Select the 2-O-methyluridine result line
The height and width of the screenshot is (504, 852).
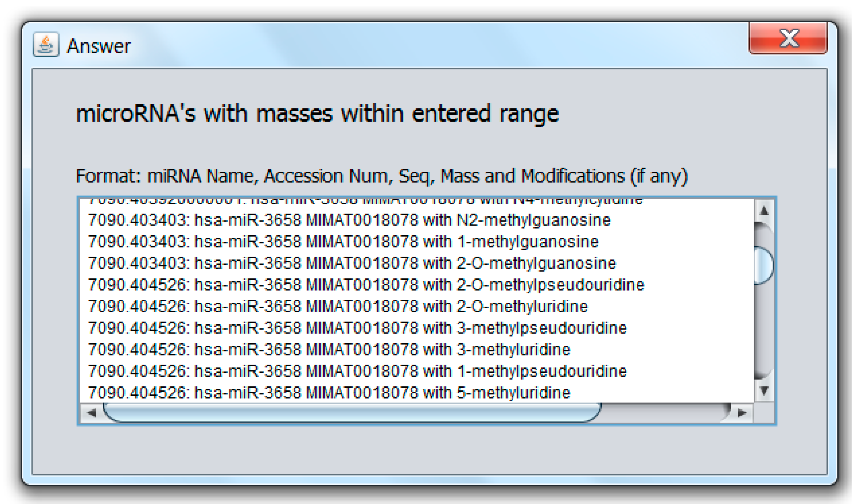(338, 306)
